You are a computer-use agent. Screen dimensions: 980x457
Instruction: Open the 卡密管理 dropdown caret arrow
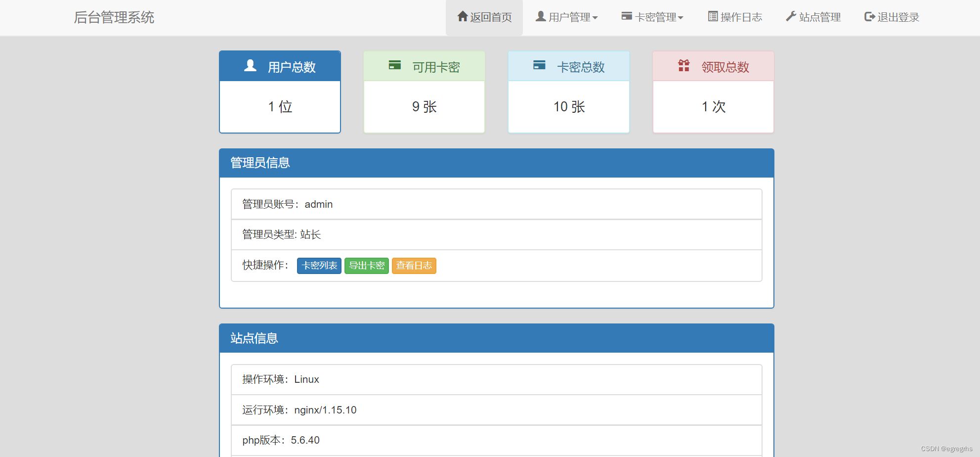[x=682, y=18]
